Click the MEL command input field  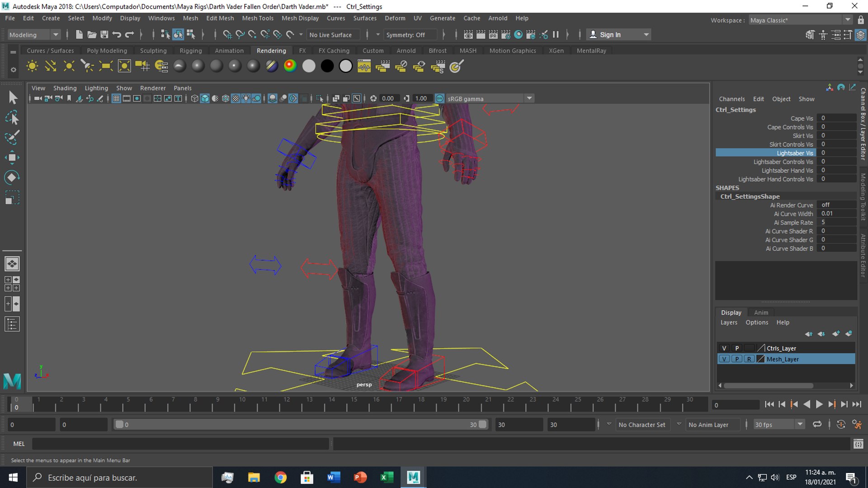click(x=180, y=444)
